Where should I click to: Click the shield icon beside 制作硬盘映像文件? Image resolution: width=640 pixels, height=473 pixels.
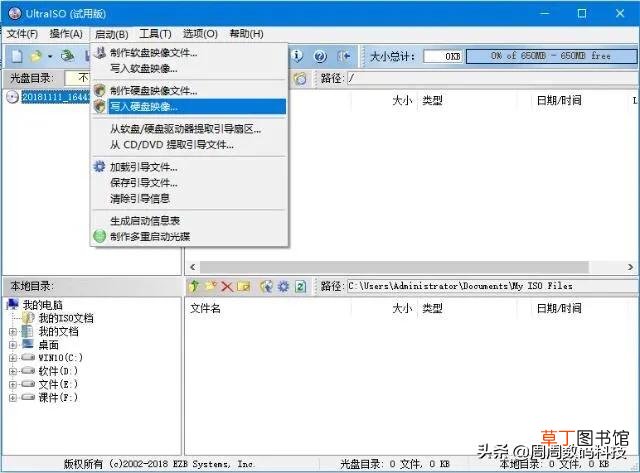pos(100,90)
